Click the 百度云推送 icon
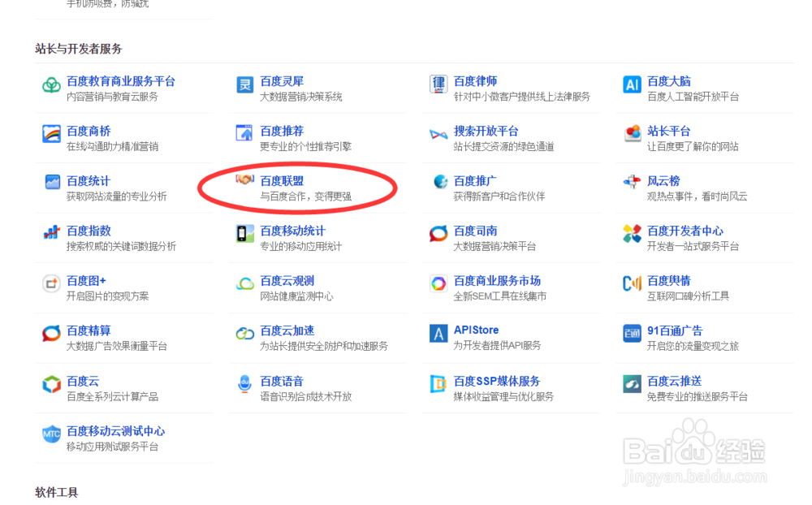Screen dimensions: 812x505 point(632,384)
